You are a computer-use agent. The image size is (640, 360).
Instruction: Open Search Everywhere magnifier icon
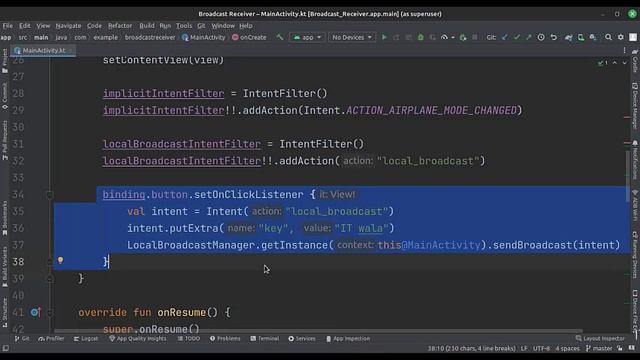tap(608, 37)
